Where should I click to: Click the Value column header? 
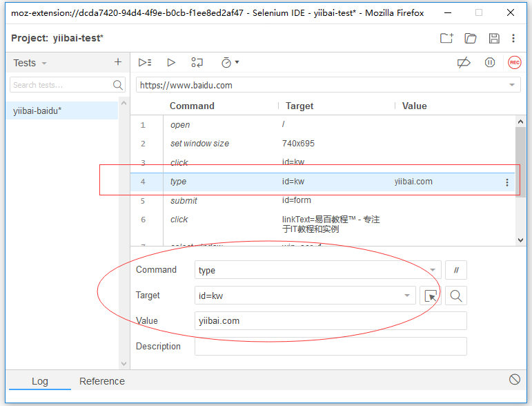414,106
